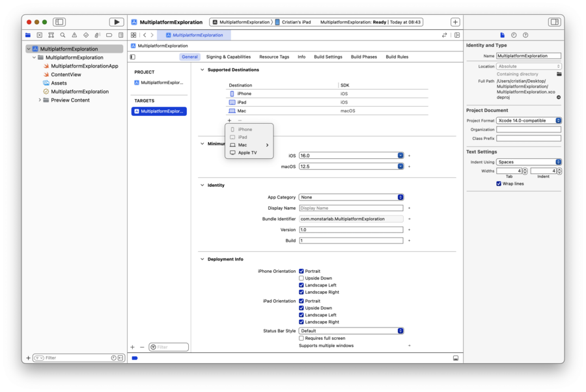Add editor on right icon
This screenshot has height=392, width=586.
coord(457,35)
